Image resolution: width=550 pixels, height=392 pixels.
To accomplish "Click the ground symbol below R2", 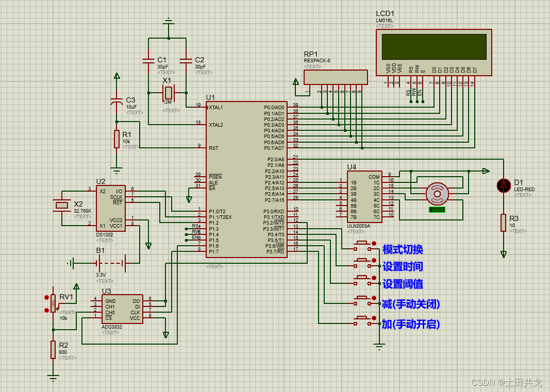I will (53, 378).
